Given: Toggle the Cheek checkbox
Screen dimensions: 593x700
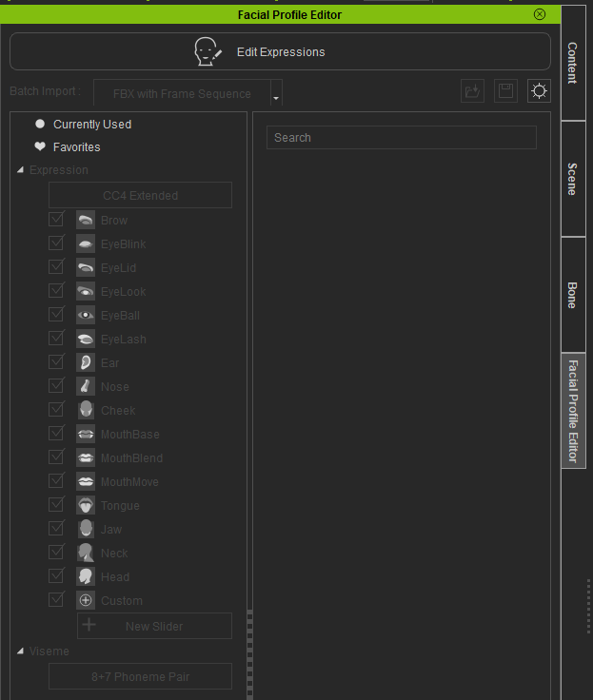Looking at the screenshot, I should point(56,409).
